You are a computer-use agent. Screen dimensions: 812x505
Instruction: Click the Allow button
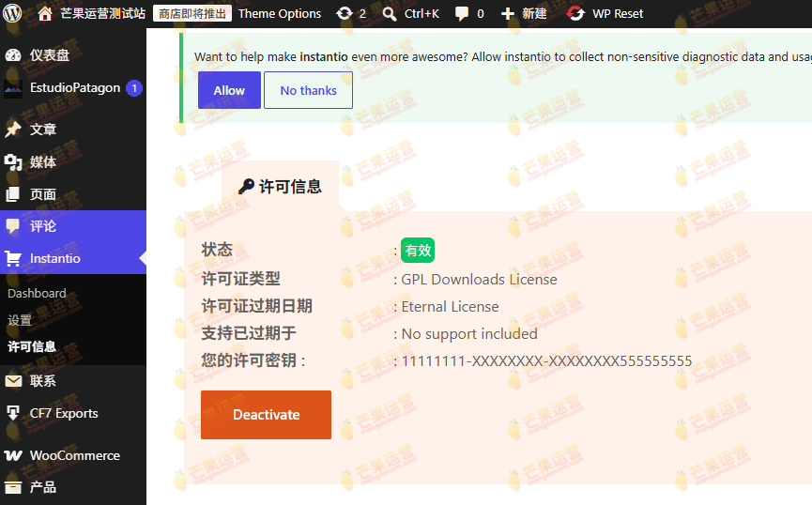coord(229,90)
